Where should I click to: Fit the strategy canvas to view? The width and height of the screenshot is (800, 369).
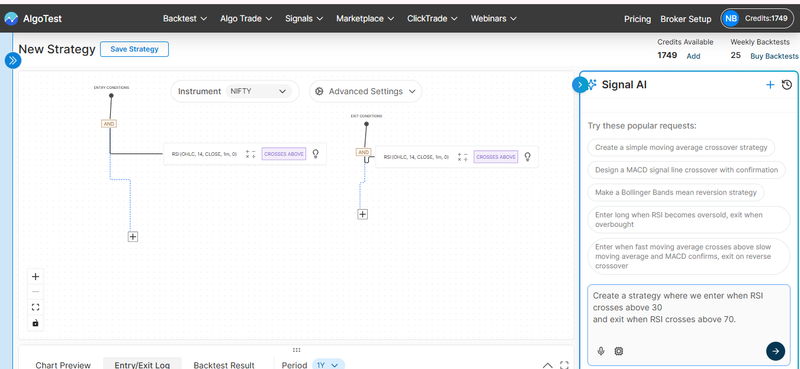35,307
